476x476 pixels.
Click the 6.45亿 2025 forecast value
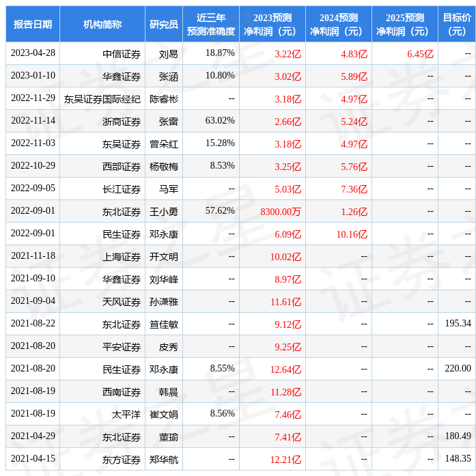421,54
